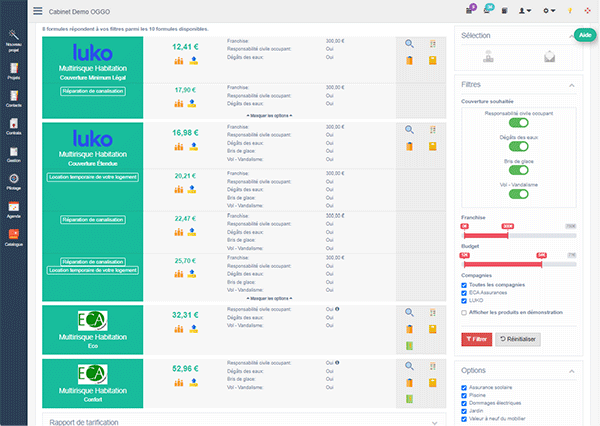This screenshot has width=600, height=426.
Task: Click the red Filtrer button
Action: 476,340
